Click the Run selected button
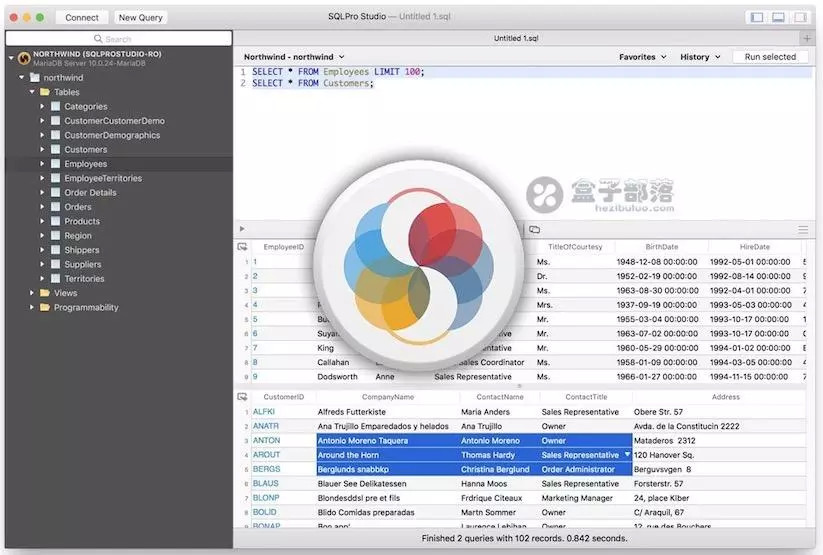Viewport: 823px width, 555px height. [x=770, y=57]
